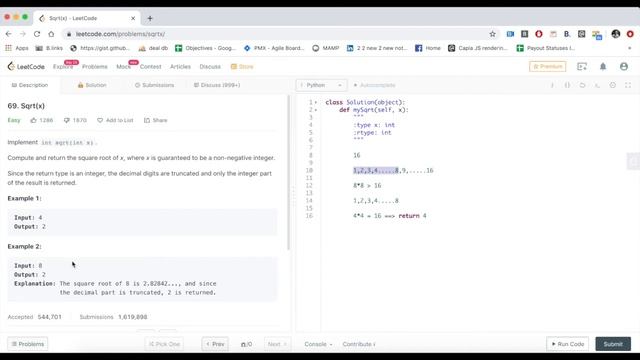Open the editor settings gear icon
Image resolution: width=640 pixels, height=360 pixels.
613,85
